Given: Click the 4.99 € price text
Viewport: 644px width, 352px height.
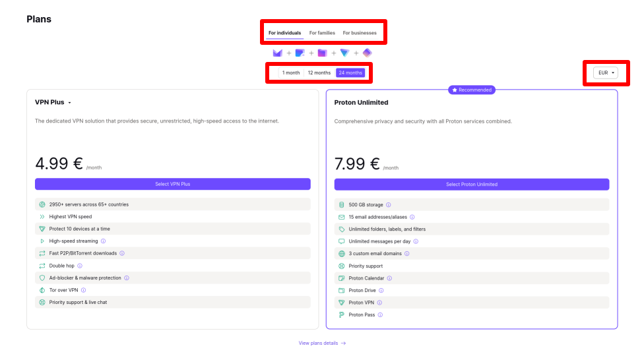Looking at the screenshot, I should [59, 163].
